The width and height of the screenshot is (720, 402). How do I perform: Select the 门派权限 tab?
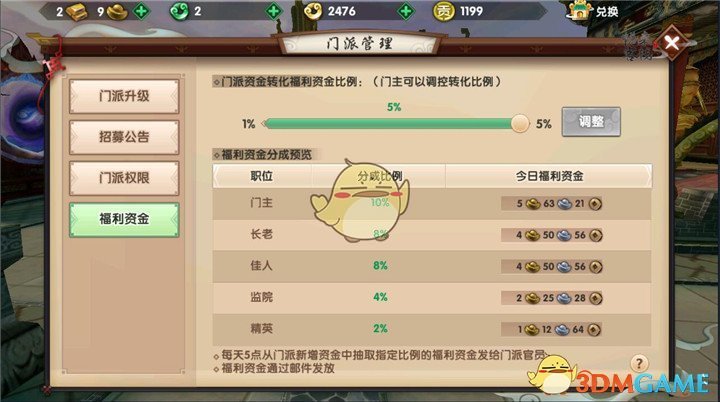pos(124,178)
